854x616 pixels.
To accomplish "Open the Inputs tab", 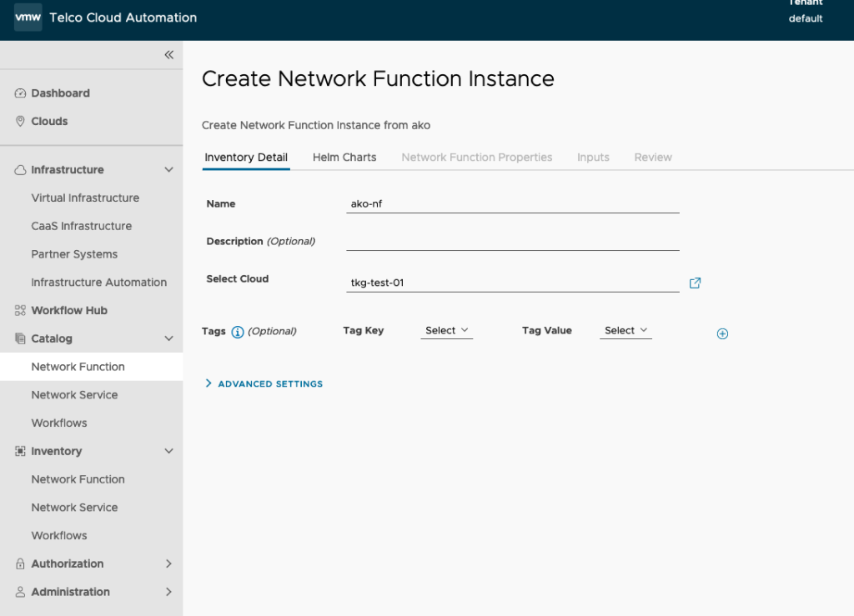I will tap(593, 158).
